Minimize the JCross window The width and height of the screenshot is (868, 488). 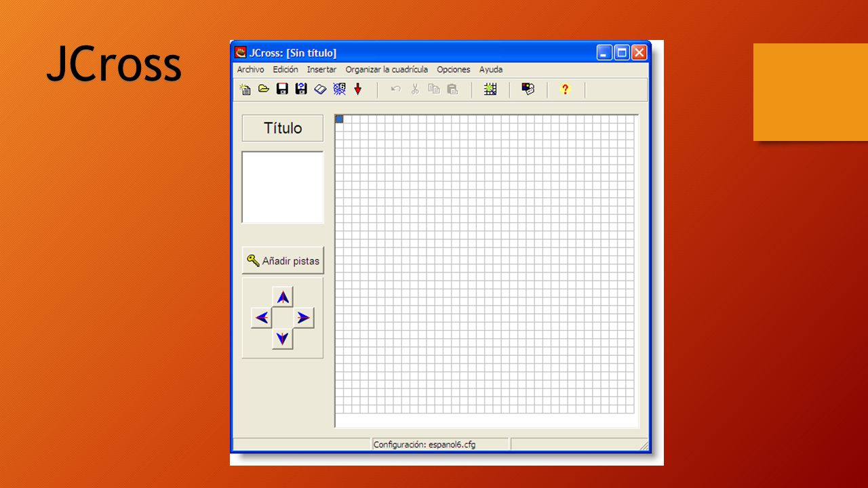605,53
